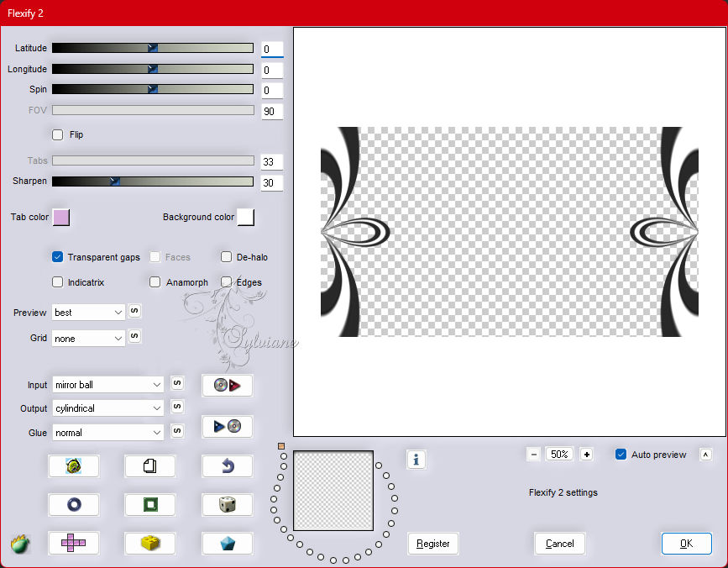Confirm with the OK button
Screen dimensions: 728x568
click(x=686, y=544)
